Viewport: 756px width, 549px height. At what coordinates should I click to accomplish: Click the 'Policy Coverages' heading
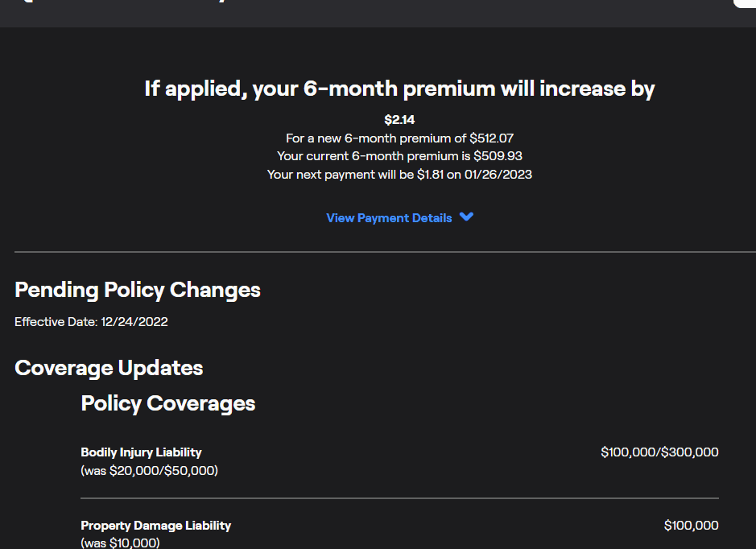[167, 403]
